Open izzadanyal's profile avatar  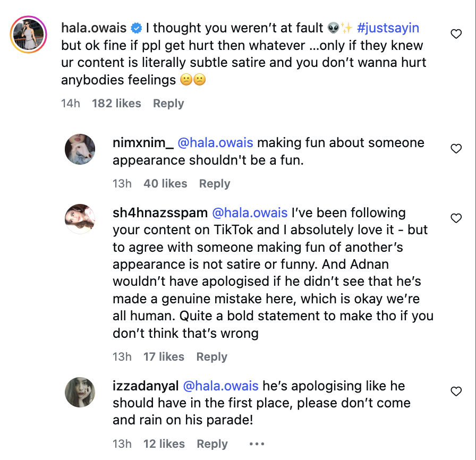pos(80,393)
